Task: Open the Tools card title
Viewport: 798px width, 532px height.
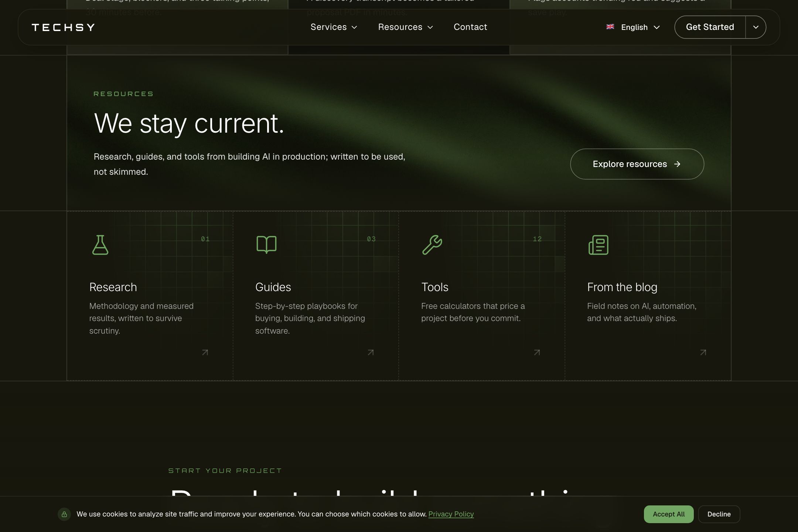Action: click(x=435, y=287)
